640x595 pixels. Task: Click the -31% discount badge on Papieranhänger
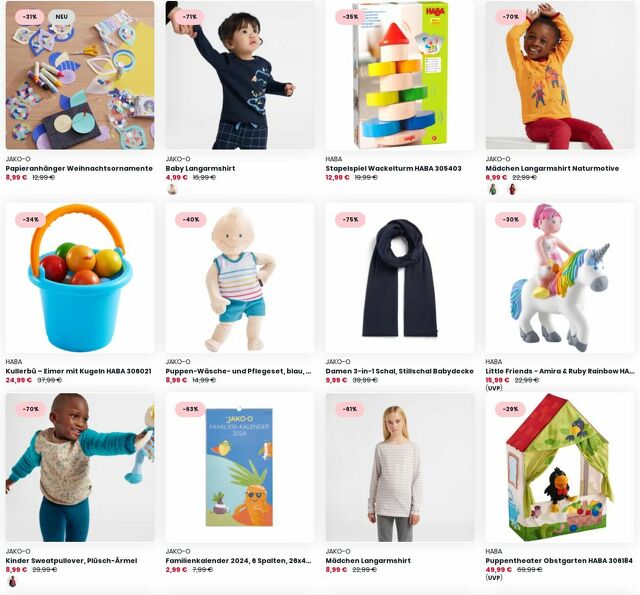(30, 17)
